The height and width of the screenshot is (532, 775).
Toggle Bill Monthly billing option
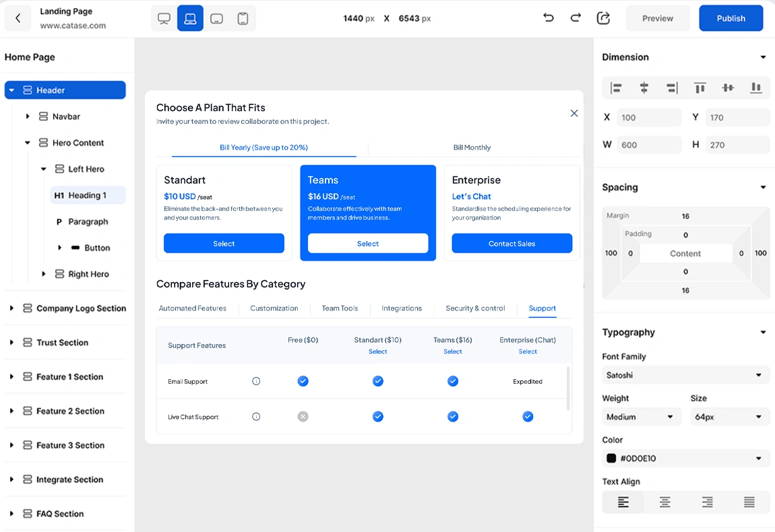click(x=472, y=147)
